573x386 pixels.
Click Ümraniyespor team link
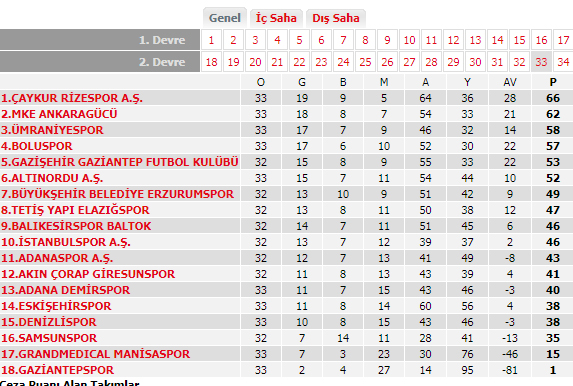tap(52, 130)
